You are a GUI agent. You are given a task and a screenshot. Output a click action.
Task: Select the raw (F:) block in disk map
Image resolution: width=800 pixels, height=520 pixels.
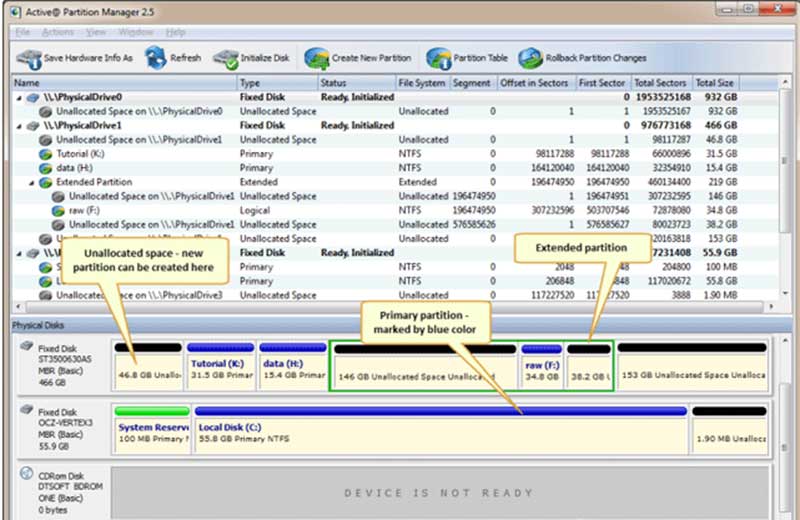tap(542, 366)
